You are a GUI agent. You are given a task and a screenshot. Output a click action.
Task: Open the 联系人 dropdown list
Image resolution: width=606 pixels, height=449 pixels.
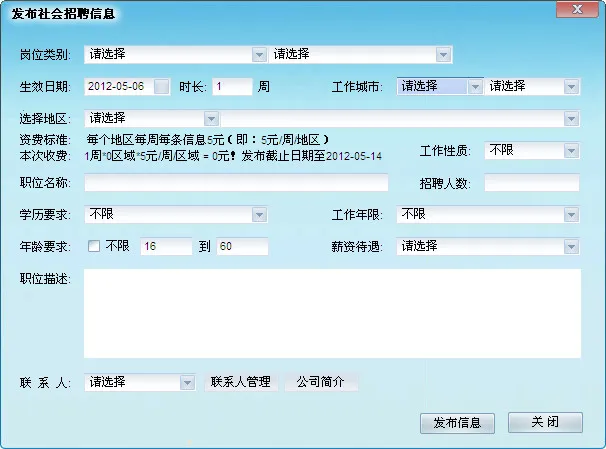[187, 382]
